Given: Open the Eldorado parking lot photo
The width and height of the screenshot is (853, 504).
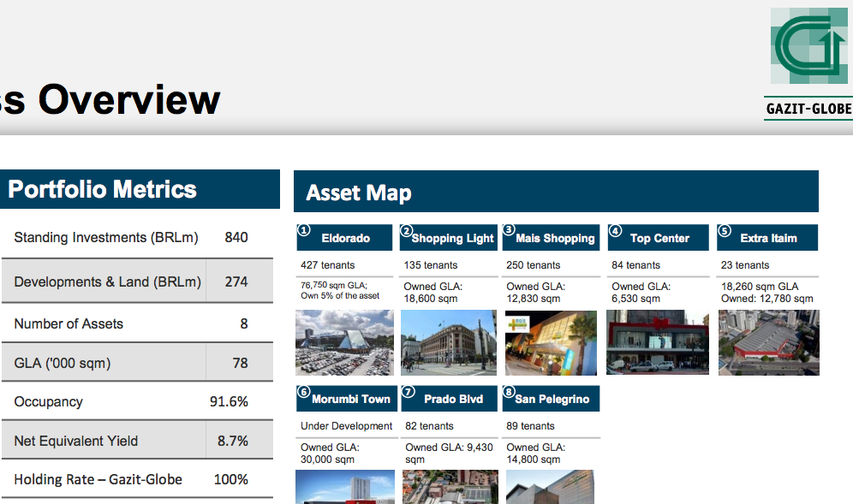Looking at the screenshot, I should [x=344, y=342].
